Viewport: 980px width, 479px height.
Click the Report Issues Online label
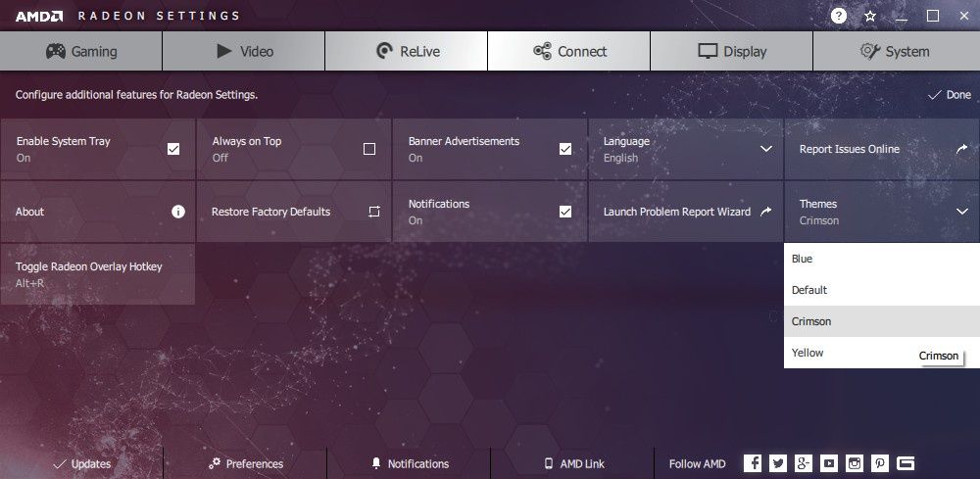(x=850, y=149)
